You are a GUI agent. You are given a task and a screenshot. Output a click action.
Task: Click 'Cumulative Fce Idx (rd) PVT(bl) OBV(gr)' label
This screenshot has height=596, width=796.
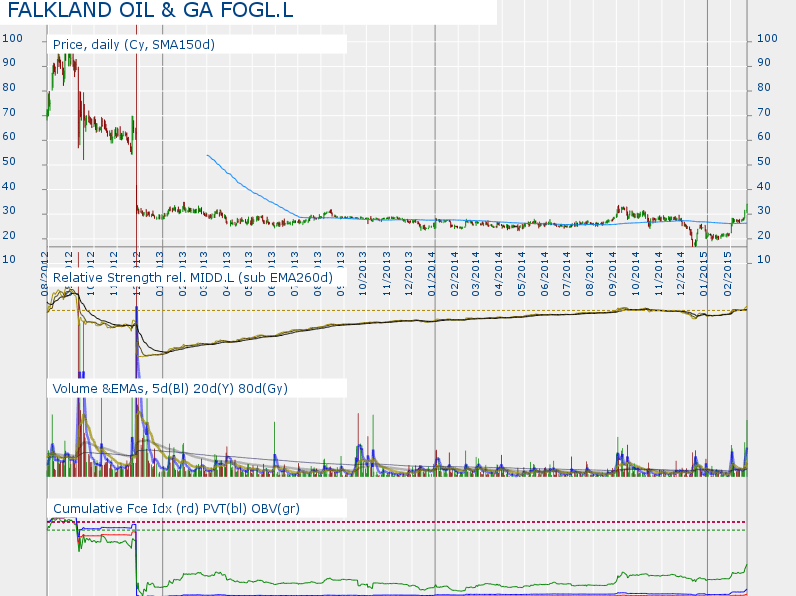coord(176,509)
